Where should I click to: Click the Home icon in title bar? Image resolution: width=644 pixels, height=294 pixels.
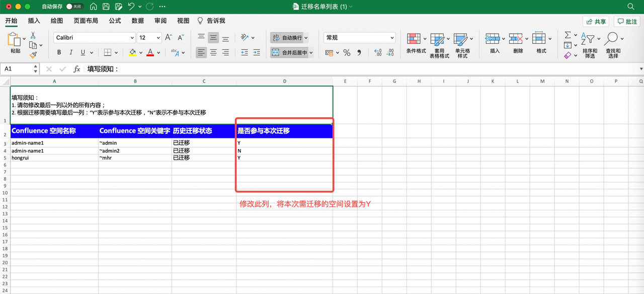[94, 7]
